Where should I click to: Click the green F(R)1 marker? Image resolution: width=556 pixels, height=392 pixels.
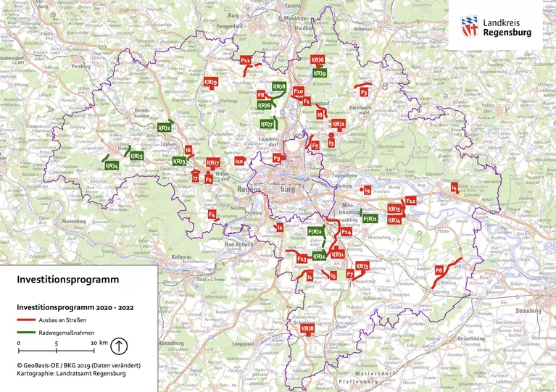coord(370,219)
